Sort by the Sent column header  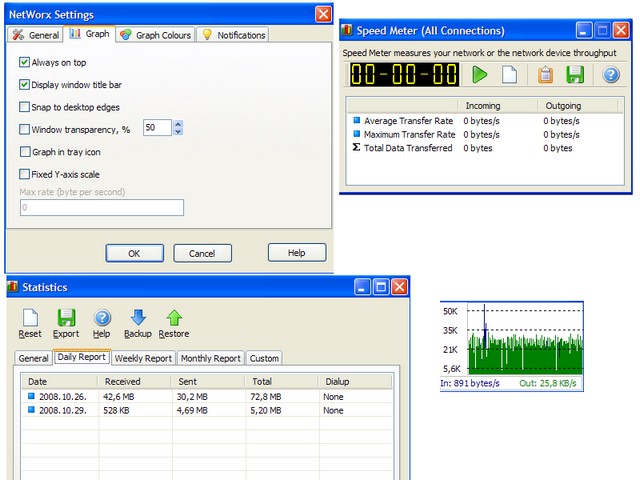pyautogui.click(x=208, y=382)
